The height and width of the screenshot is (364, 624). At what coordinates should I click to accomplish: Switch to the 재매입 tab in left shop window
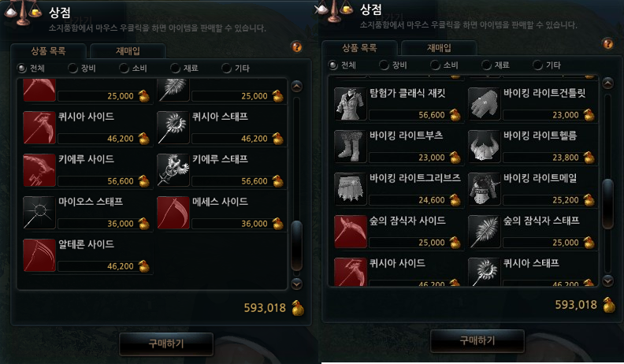[x=128, y=51]
